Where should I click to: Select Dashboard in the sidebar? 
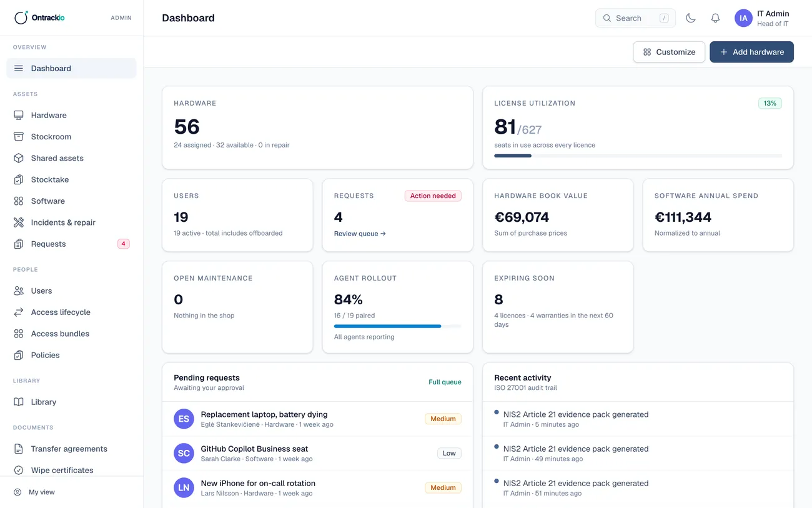point(71,68)
